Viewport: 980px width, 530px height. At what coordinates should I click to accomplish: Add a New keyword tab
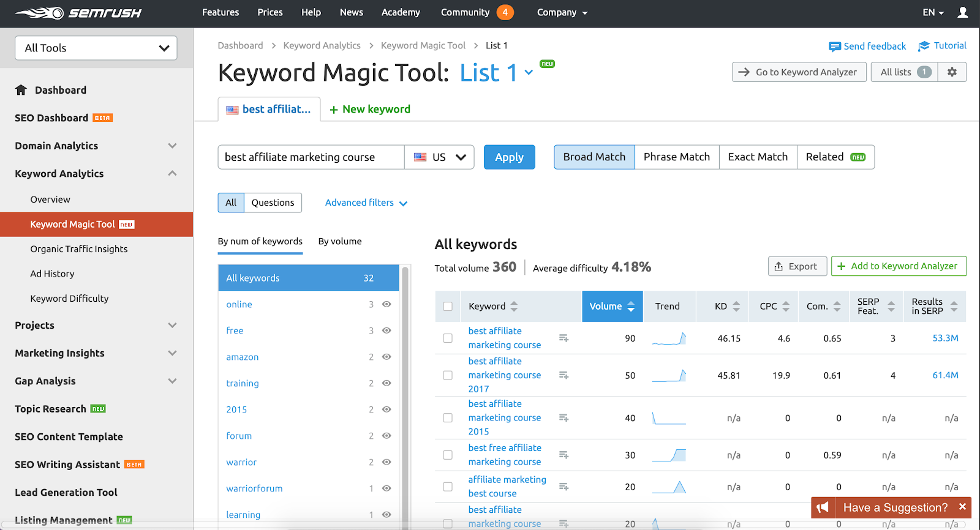[x=370, y=109]
